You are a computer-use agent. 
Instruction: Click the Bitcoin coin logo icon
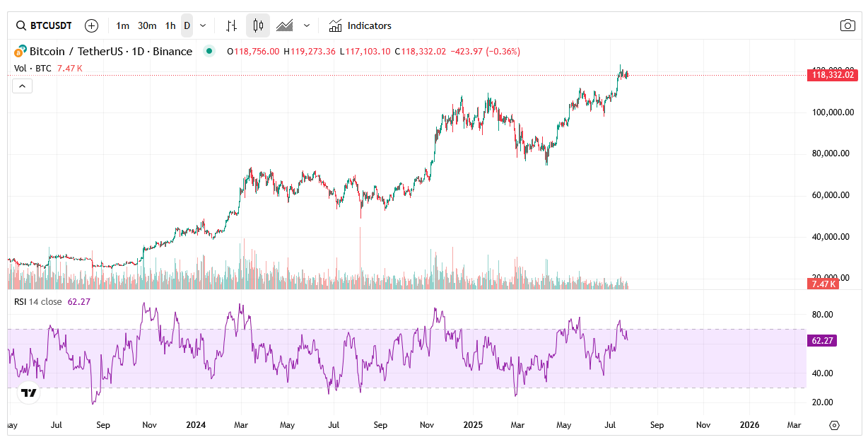coord(20,51)
